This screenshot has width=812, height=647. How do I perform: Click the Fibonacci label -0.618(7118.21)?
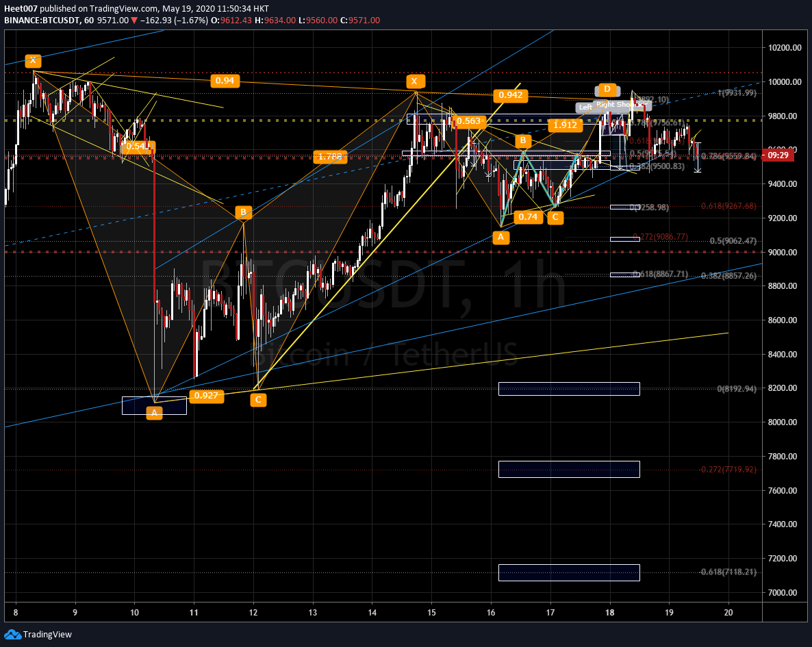(x=728, y=572)
